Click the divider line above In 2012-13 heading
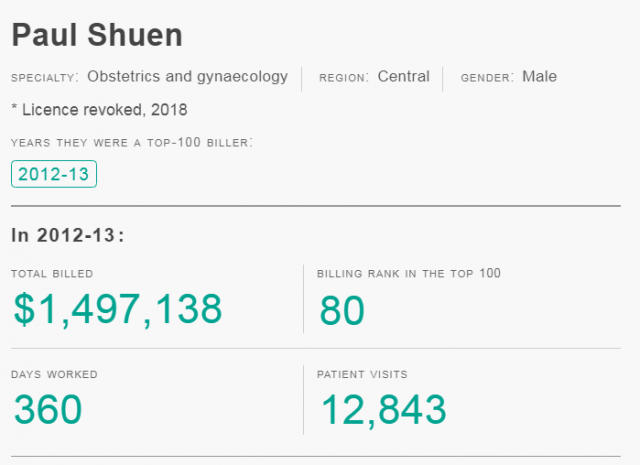 pos(316,206)
